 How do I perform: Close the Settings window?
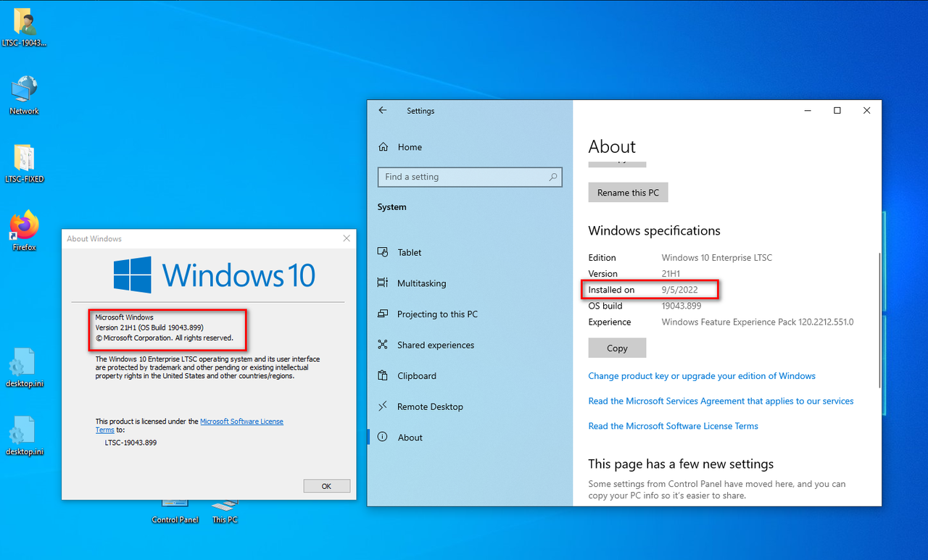tap(867, 111)
